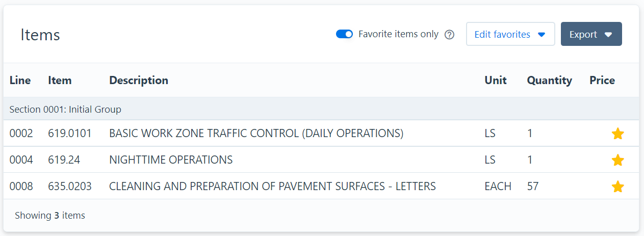
Task: Click the Nighttime Operations description
Action: pyautogui.click(x=171, y=160)
